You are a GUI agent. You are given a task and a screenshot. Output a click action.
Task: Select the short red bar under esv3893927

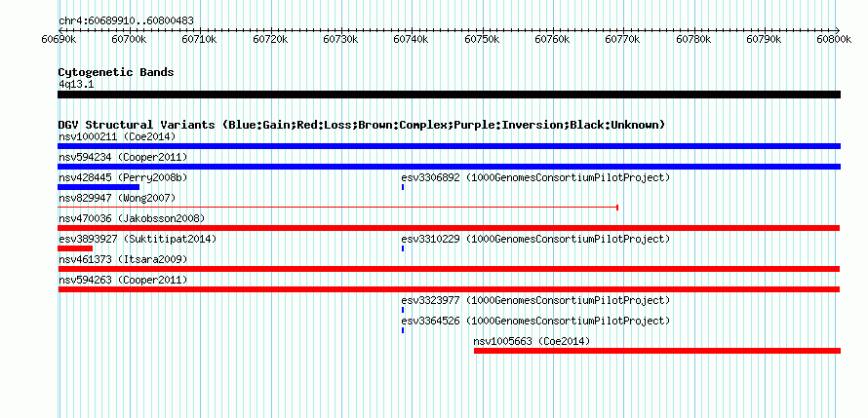click(x=75, y=248)
